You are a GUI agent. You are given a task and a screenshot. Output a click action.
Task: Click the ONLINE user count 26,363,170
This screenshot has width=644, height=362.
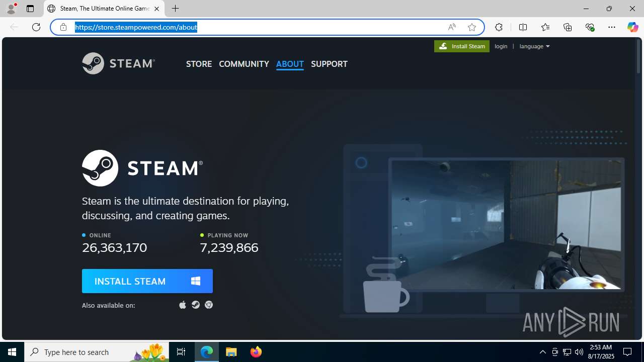click(x=115, y=247)
